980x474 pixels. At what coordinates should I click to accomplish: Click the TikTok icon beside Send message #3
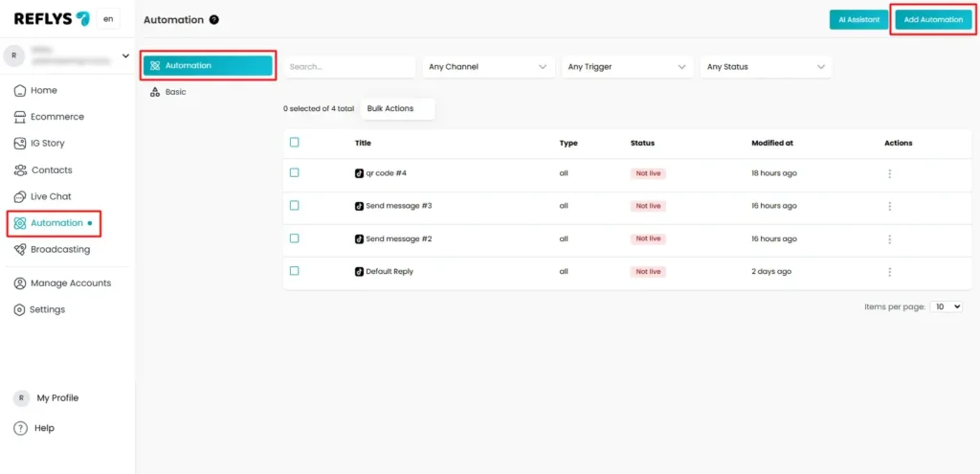[360, 206]
